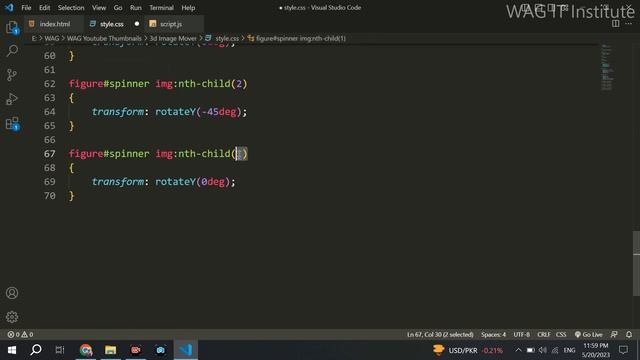
Task: Open Task View on taskbar
Action: tap(60, 350)
